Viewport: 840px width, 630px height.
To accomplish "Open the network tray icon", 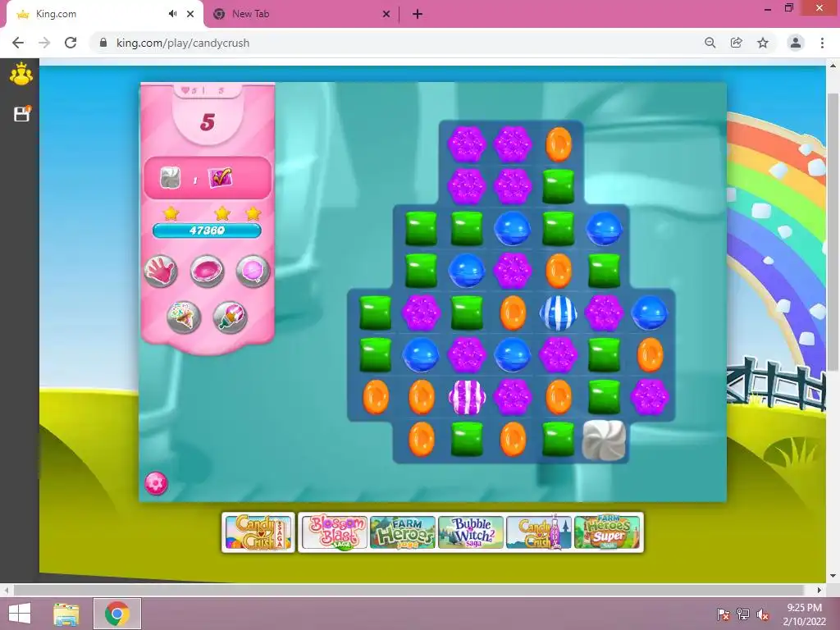I will 743,614.
